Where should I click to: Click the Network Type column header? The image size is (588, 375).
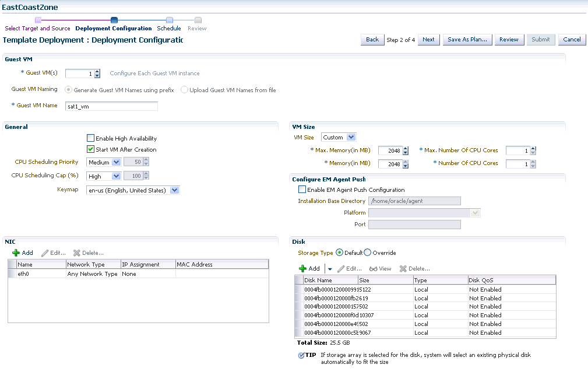[93, 264]
